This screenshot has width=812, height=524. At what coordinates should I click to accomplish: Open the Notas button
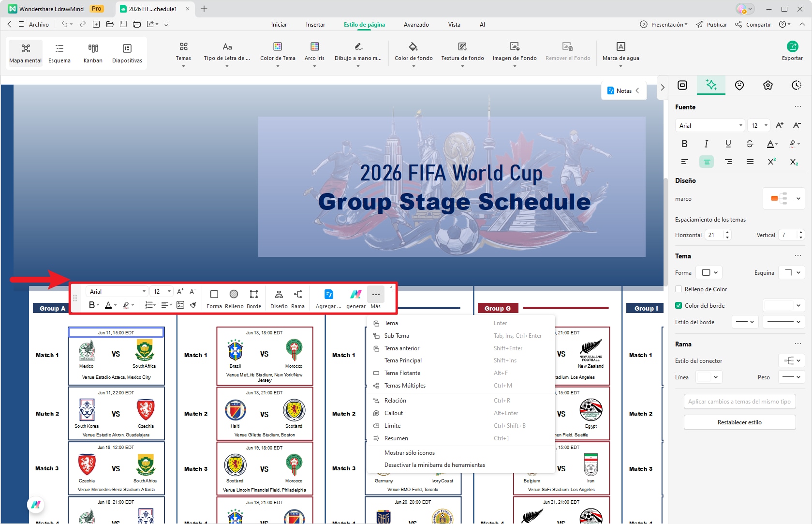click(x=623, y=91)
